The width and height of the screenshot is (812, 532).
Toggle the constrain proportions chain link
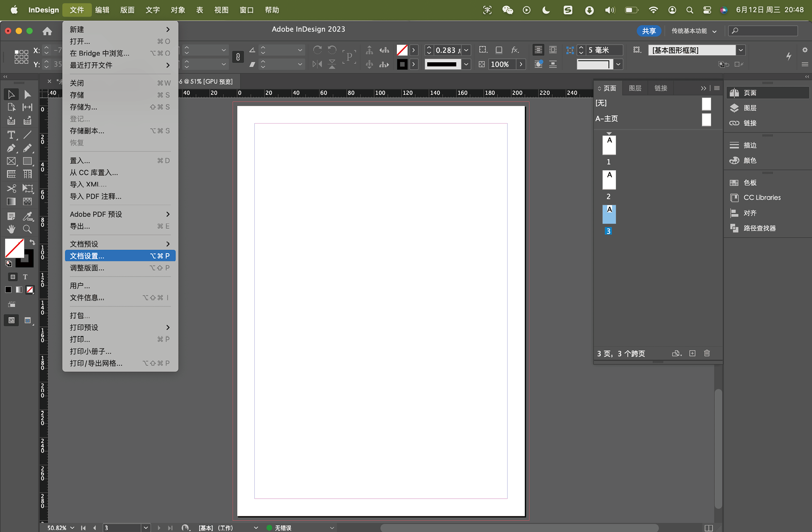(238, 57)
